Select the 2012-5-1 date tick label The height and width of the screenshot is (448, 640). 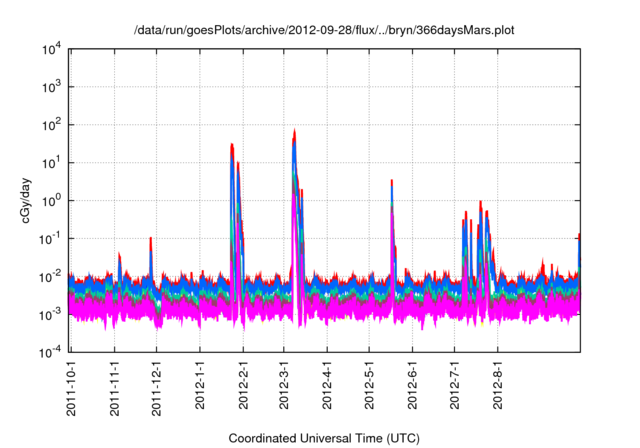pyautogui.click(x=368, y=388)
